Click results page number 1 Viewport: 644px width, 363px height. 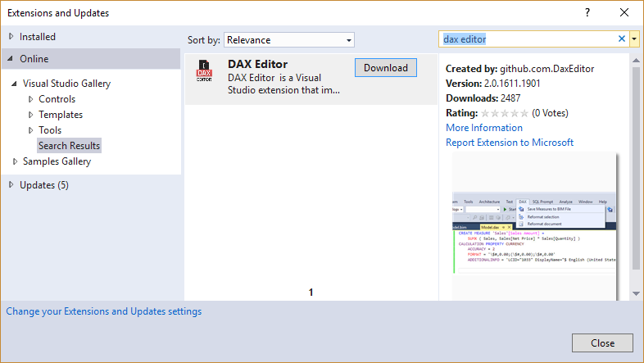coord(311,293)
